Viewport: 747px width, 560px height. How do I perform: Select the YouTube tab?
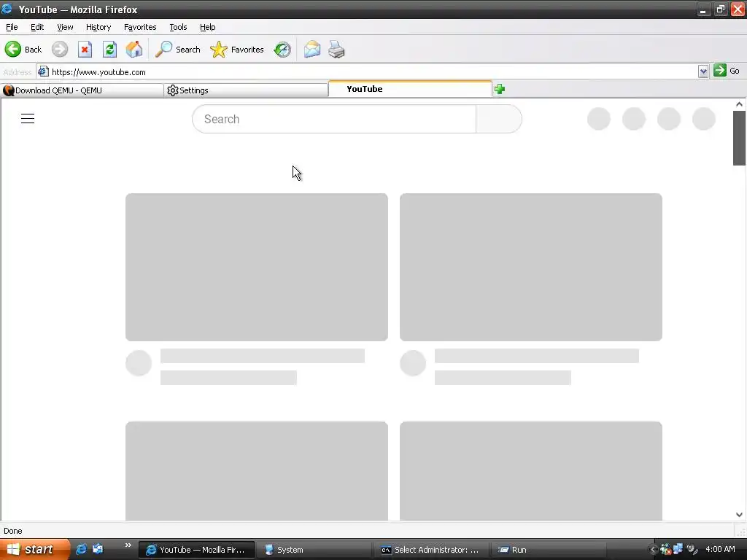coord(410,89)
